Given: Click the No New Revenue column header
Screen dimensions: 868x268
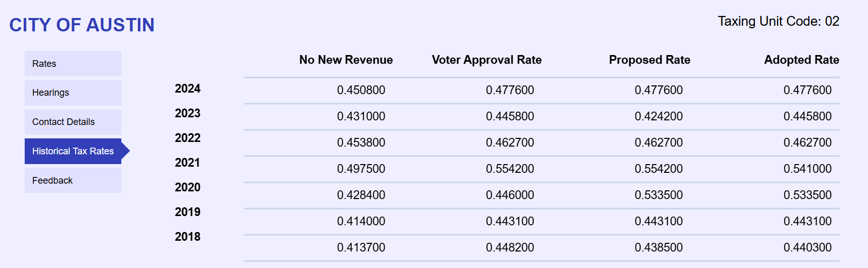Looking at the screenshot, I should [x=346, y=60].
